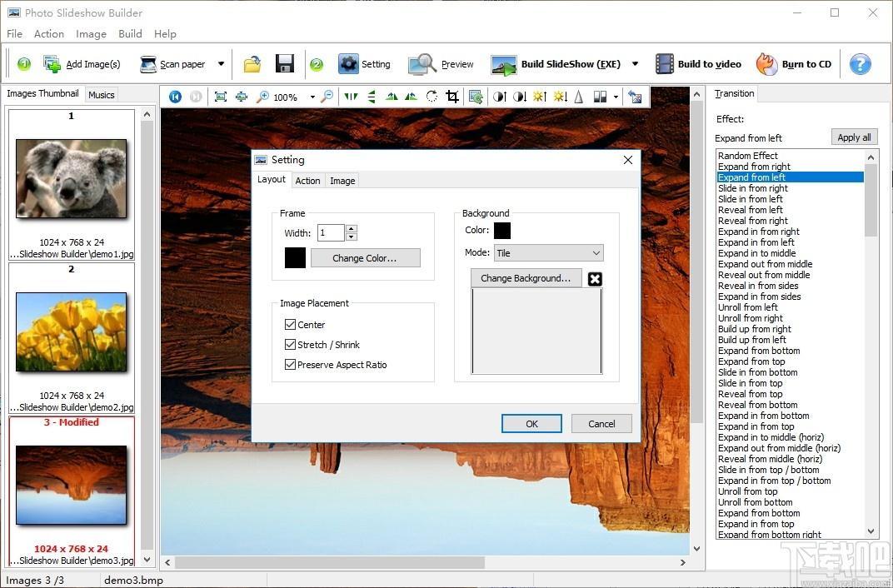Confirm settings with the OK button
Screen dimensions: 893x588
pyautogui.click(x=531, y=423)
